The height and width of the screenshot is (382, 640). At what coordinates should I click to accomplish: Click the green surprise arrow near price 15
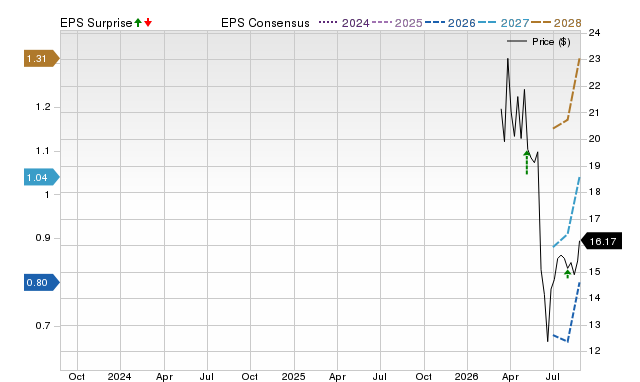[567, 274]
